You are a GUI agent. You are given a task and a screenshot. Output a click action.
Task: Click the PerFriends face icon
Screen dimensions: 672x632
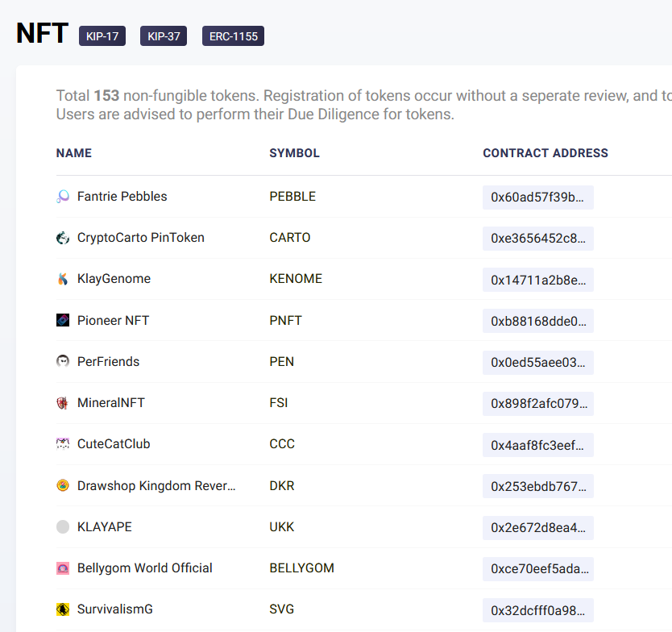point(63,361)
